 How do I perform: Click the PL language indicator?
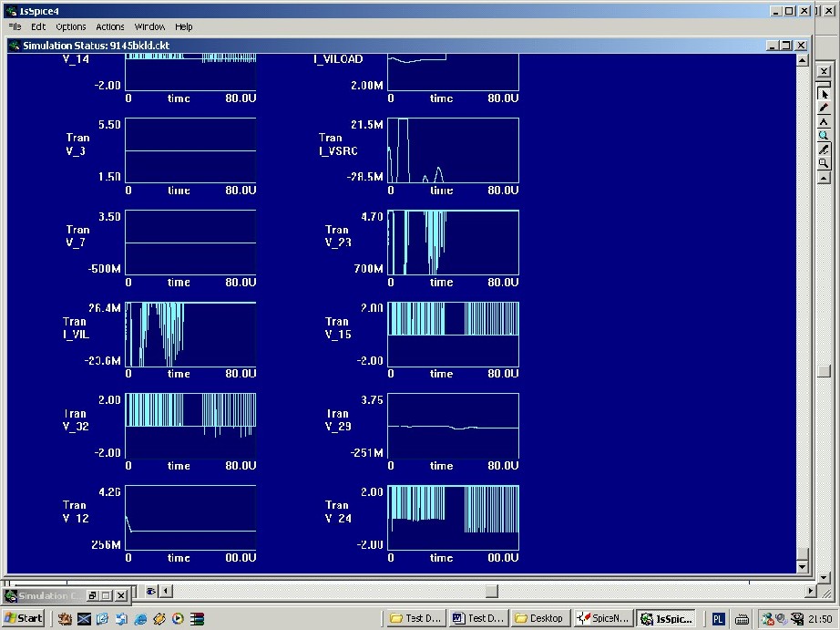point(719,618)
